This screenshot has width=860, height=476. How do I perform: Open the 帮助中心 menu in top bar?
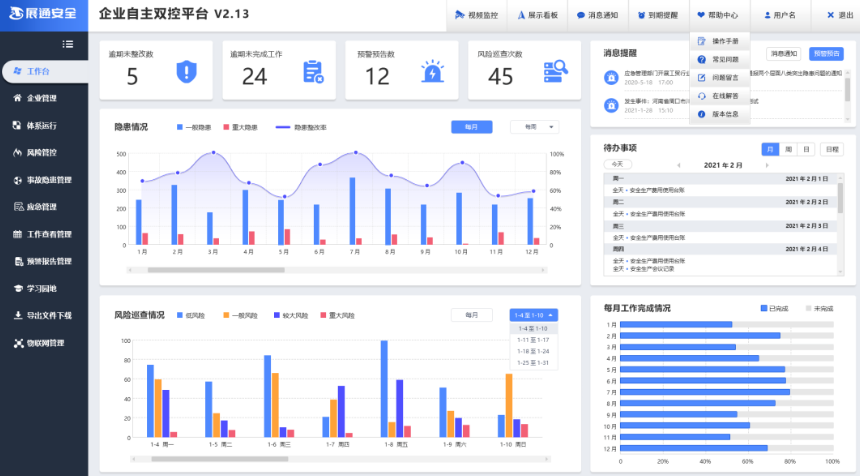click(718, 15)
